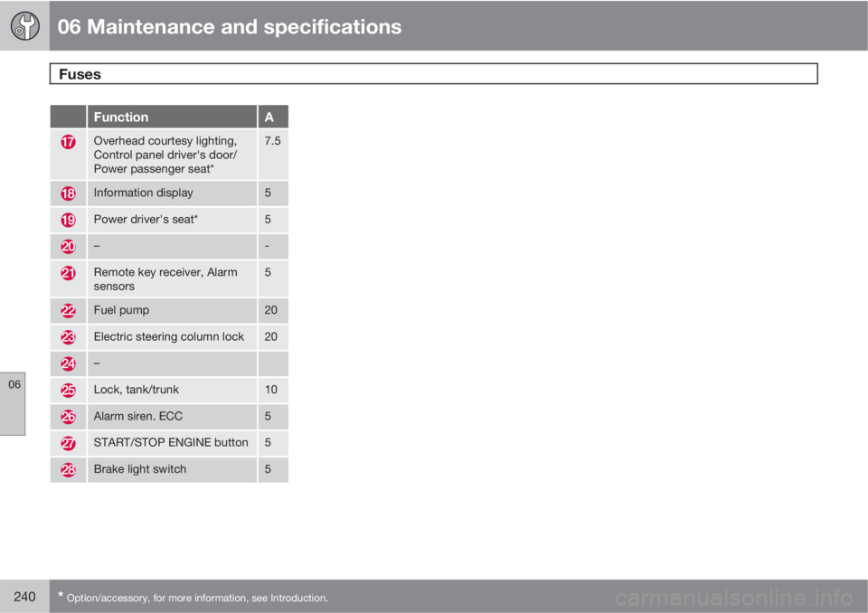
Task: Select red fuse number 27 badge
Action: tap(68, 443)
